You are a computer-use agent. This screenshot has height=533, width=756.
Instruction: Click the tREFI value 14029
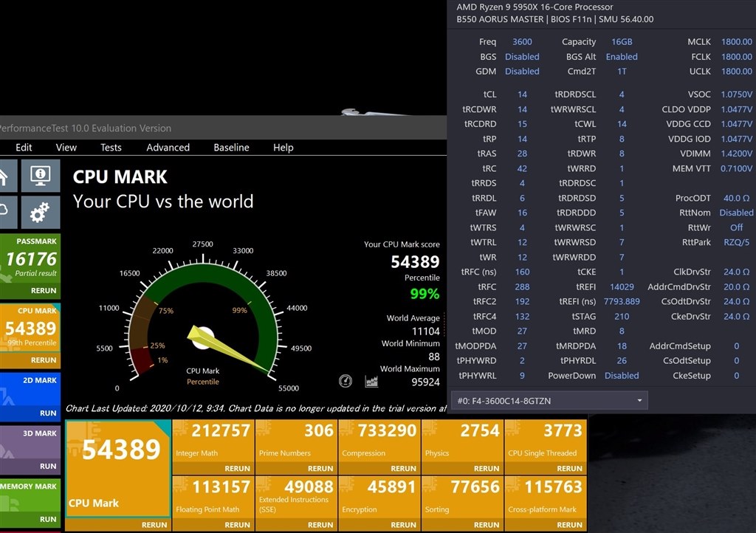click(x=622, y=286)
